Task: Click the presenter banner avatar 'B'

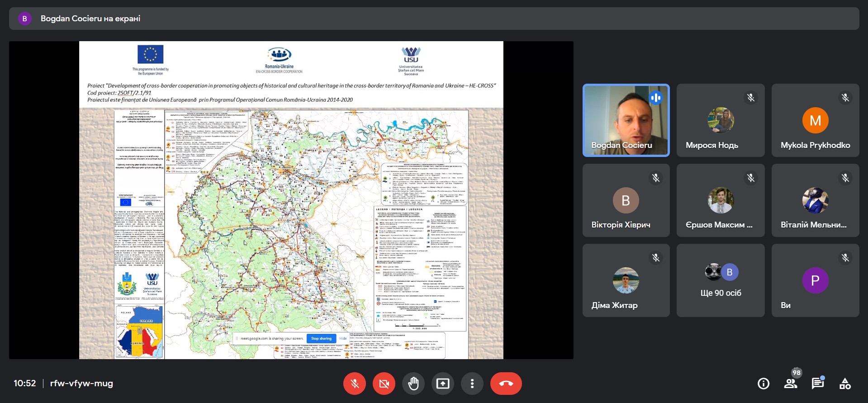Action: pyautogui.click(x=24, y=19)
